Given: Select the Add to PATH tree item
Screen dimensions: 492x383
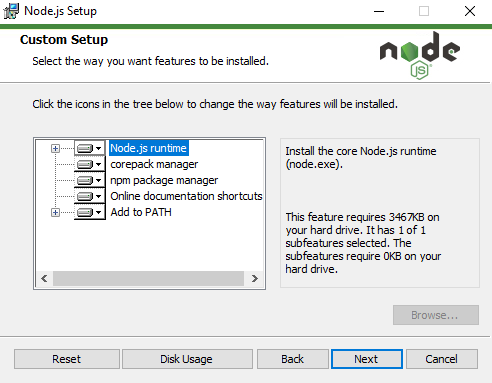Looking at the screenshot, I should coord(141,212).
